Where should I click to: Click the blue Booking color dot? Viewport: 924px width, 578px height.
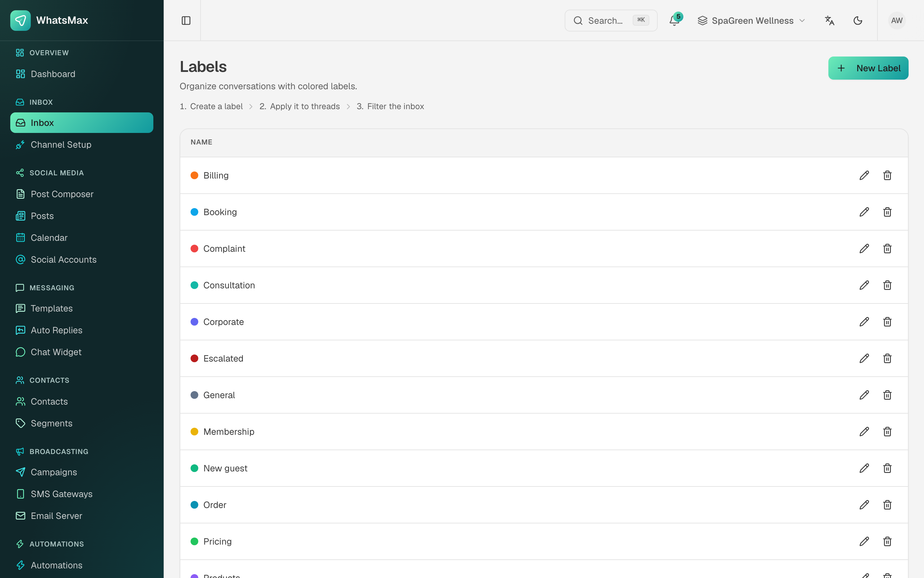pyautogui.click(x=194, y=212)
